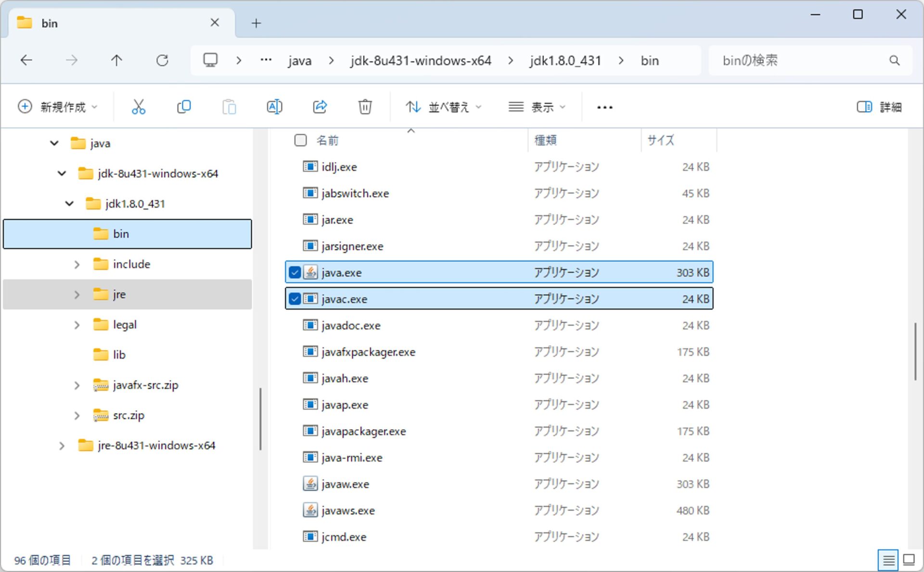This screenshot has height=572, width=924.
Task: Go up one folder level
Action: (x=116, y=61)
